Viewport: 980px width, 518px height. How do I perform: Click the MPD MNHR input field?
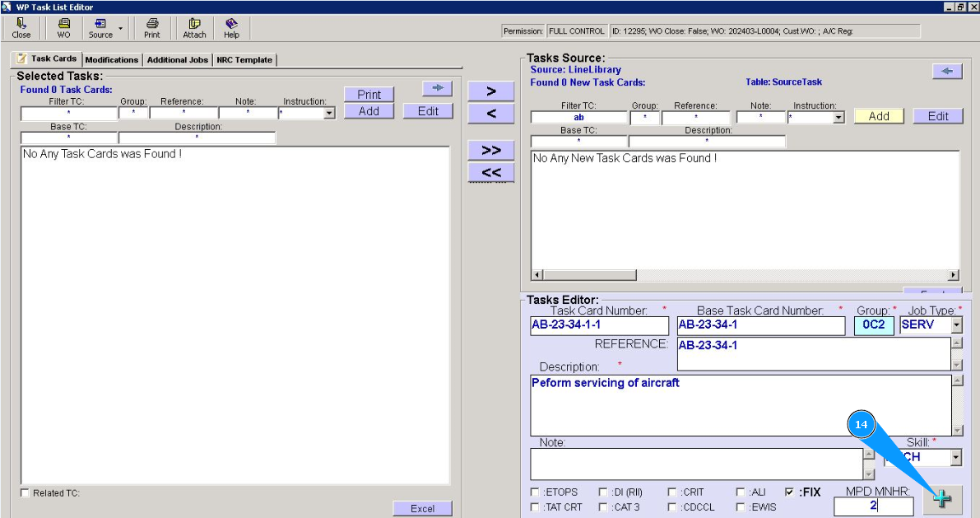tap(872, 506)
